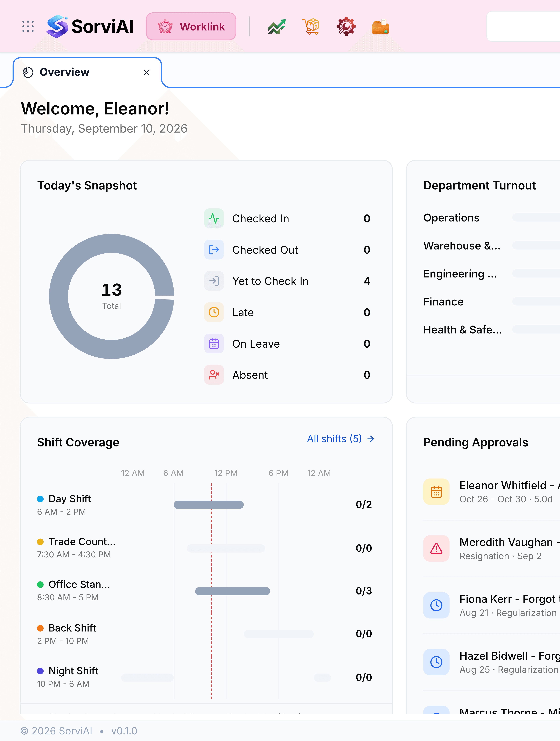Click the search field in the header
The width and height of the screenshot is (560, 741).
coord(524,27)
